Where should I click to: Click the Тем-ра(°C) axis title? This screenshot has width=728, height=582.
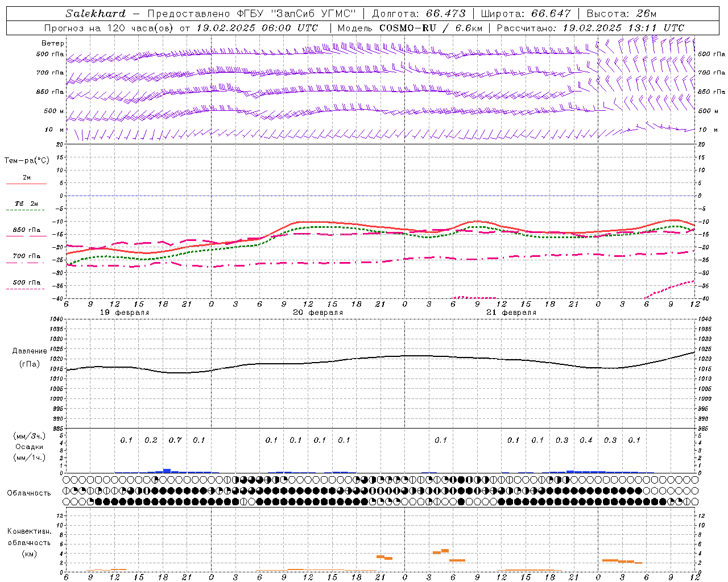(x=27, y=161)
